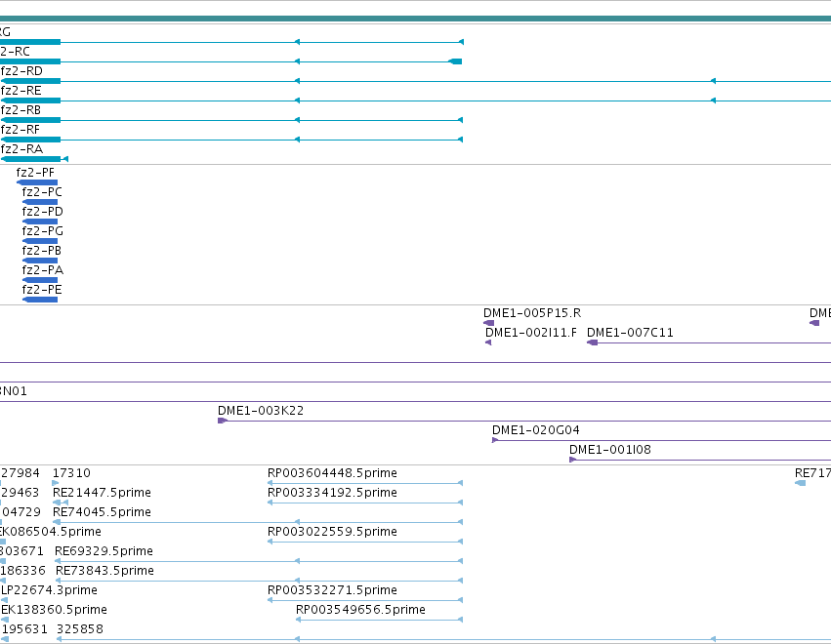Image resolution: width=831 pixels, height=644 pixels.
Task: Select the fz2-PG protein label
Action: pos(42,231)
